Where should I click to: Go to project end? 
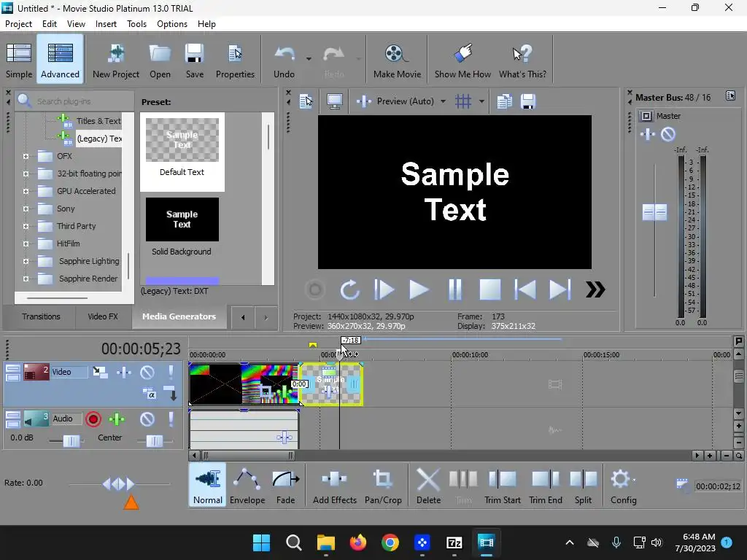[x=560, y=289]
